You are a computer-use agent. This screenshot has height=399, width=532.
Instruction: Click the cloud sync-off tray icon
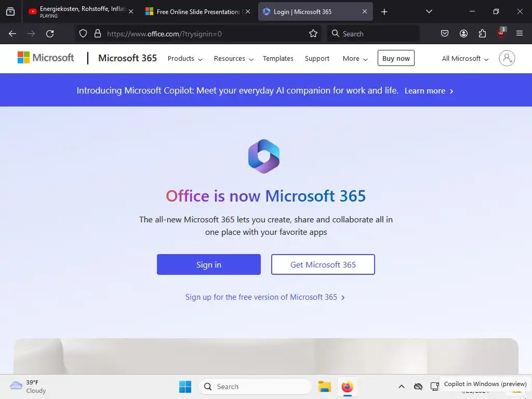pyautogui.click(x=418, y=387)
